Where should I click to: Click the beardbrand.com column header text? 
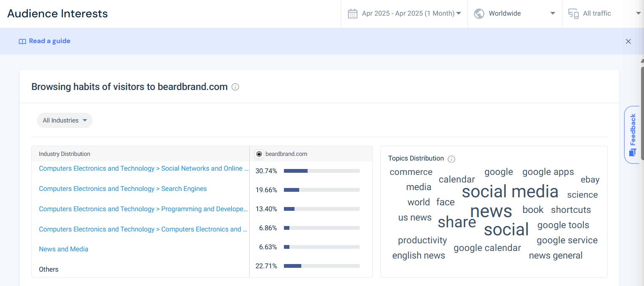[x=286, y=154]
